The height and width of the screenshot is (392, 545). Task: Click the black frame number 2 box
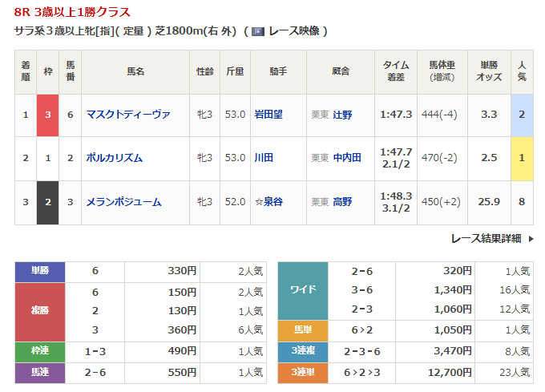47,202
